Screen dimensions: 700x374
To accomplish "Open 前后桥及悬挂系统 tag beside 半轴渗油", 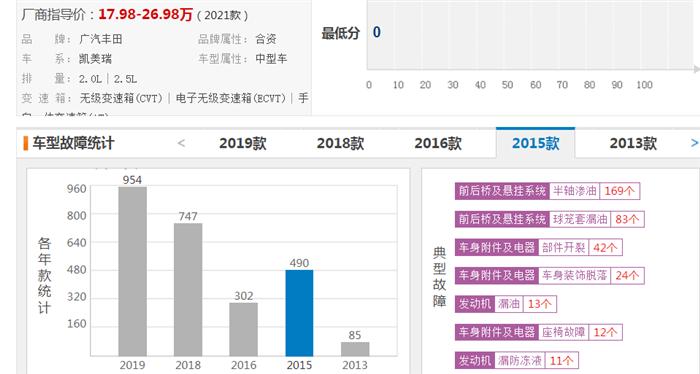I will [x=502, y=191].
